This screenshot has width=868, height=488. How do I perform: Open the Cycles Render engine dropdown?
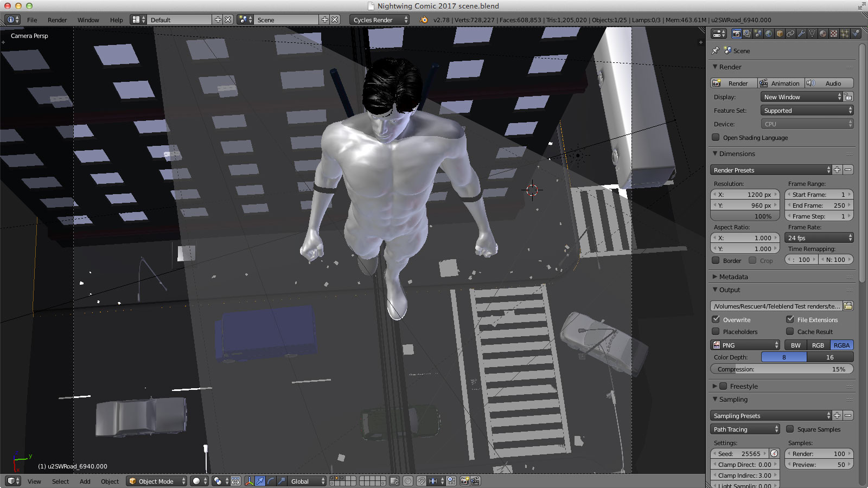pos(380,20)
